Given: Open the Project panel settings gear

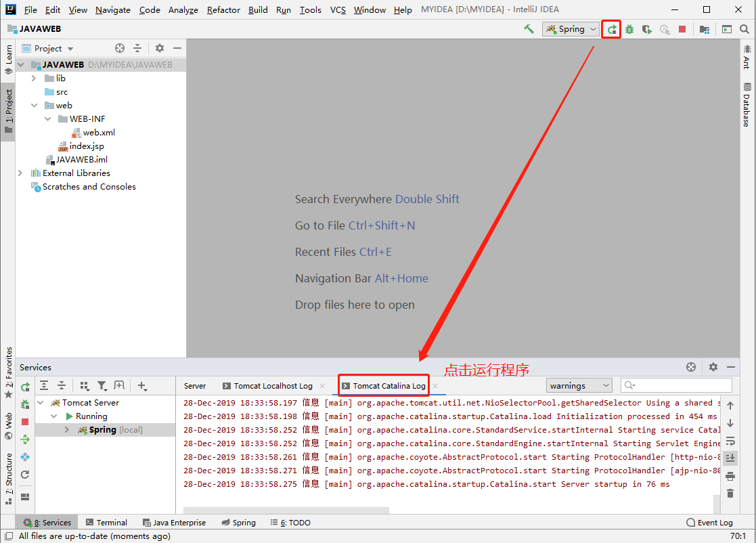Looking at the screenshot, I should 160,48.
